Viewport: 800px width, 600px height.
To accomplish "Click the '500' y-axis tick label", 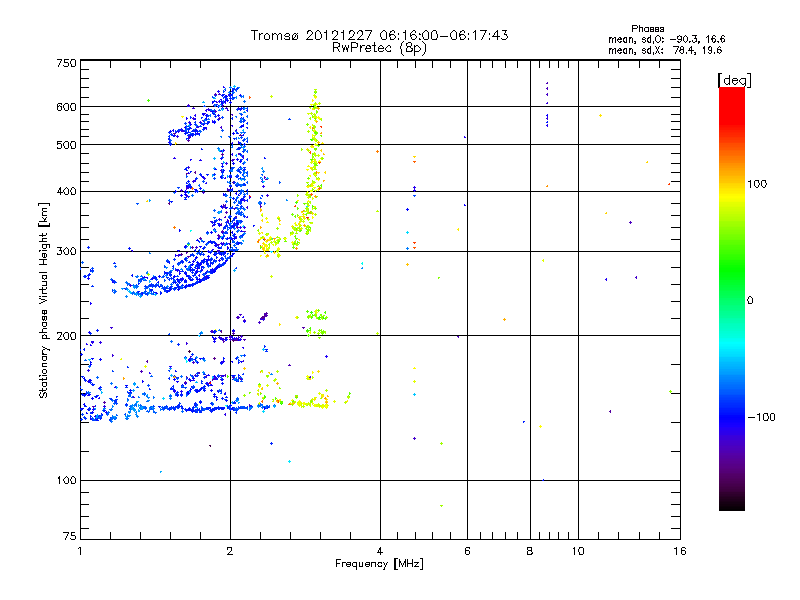I will point(67,145).
